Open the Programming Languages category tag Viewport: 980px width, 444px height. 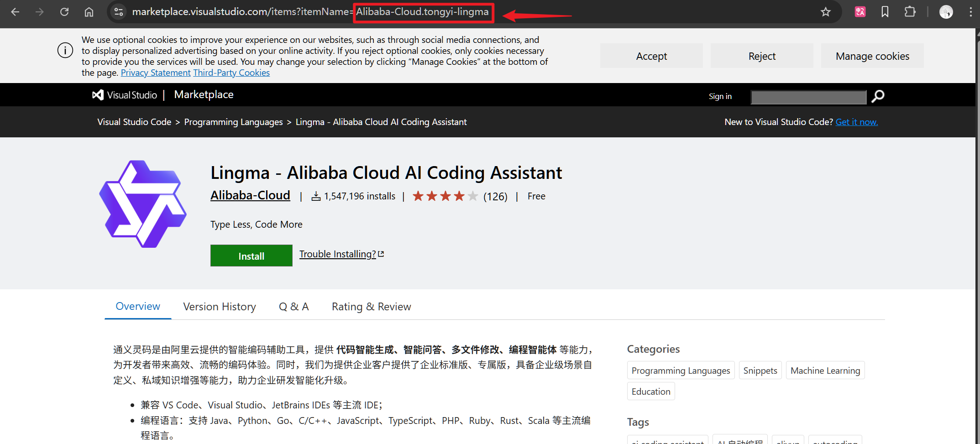pyautogui.click(x=681, y=370)
